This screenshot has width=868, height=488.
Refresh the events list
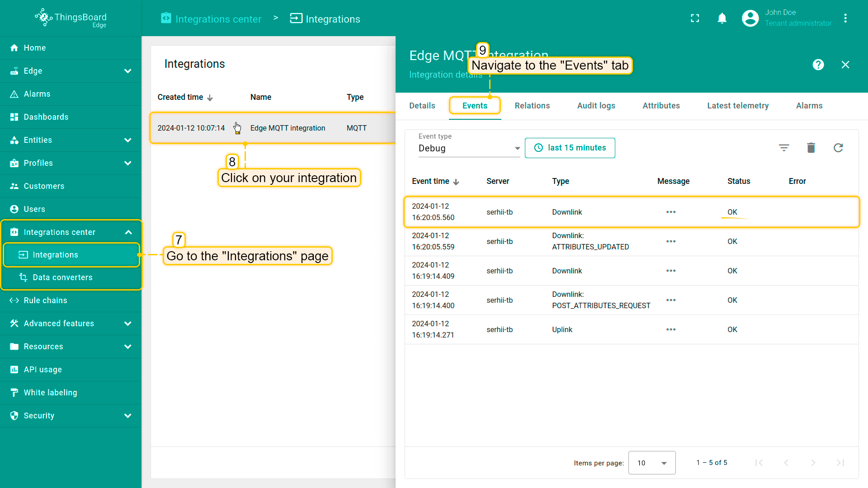click(x=838, y=148)
